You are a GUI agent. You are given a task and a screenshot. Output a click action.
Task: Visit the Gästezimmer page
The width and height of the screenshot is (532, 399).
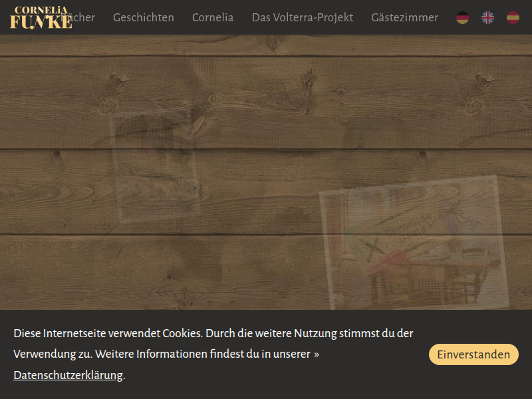click(x=404, y=17)
